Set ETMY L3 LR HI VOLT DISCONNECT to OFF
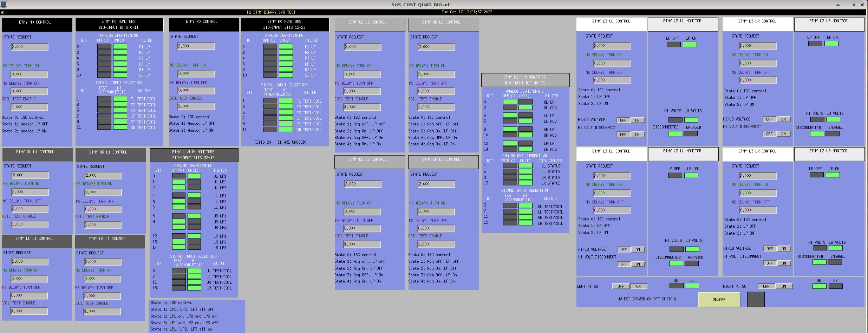This screenshot has height=333, width=868. (769, 263)
